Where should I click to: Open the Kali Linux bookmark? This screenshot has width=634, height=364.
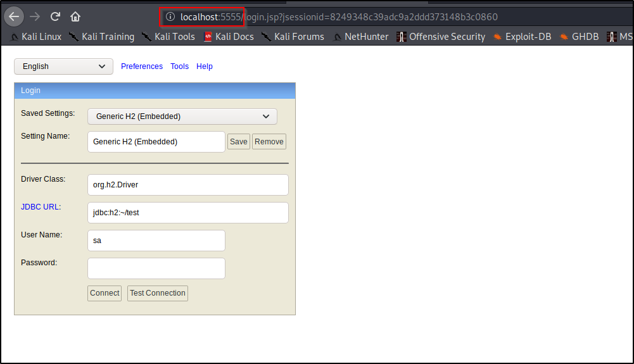tap(36, 37)
